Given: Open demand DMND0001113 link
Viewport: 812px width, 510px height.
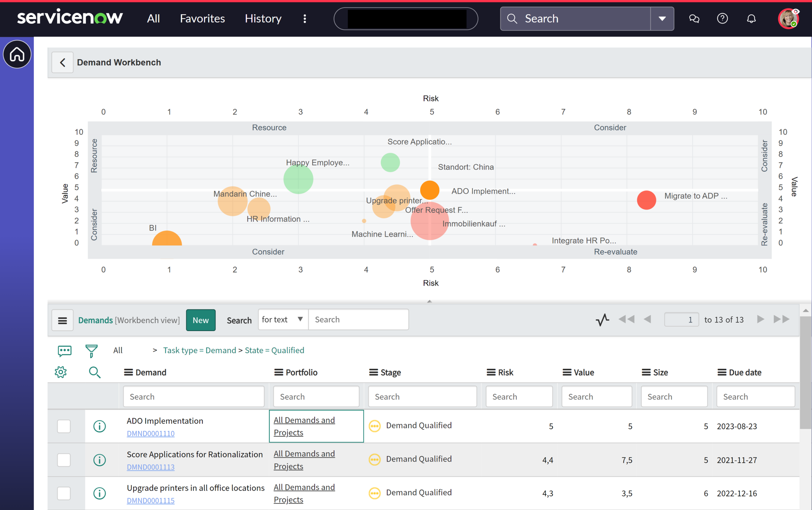Looking at the screenshot, I should [x=151, y=467].
